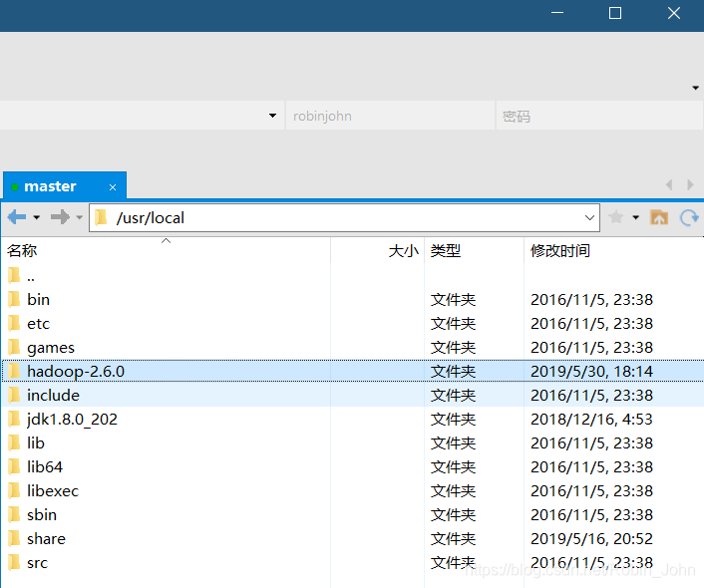Viewport: 704px width, 588px height.
Task: Click the folder icon in the path bar
Action: click(102, 217)
